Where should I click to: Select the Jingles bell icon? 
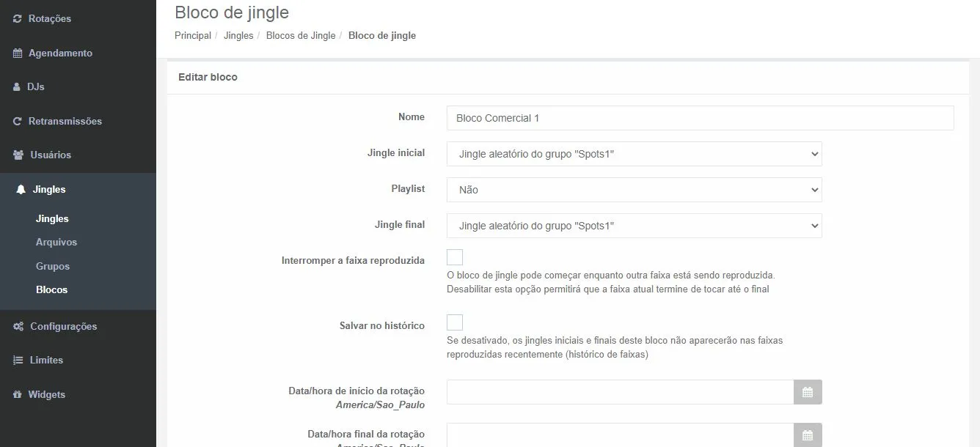tap(21, 189)
